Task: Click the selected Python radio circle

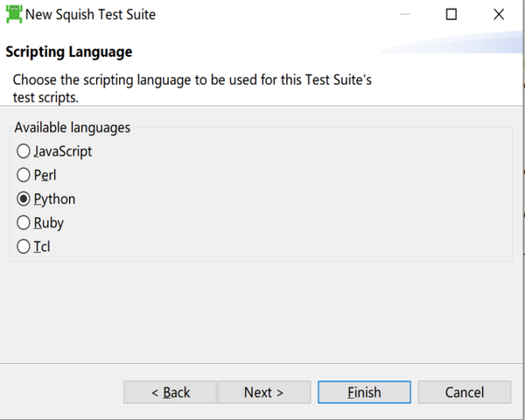Action: pyautogui.click(x=24, y=199)
